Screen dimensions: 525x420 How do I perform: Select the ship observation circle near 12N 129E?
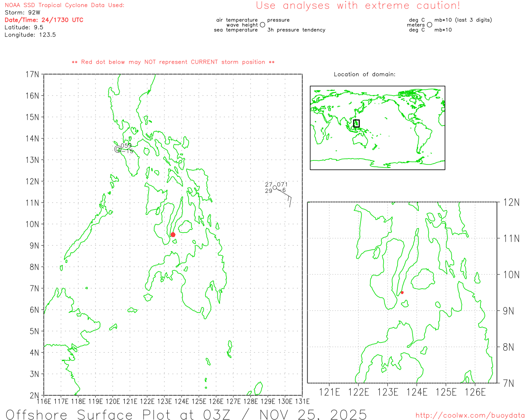click(x=275, y=187)
